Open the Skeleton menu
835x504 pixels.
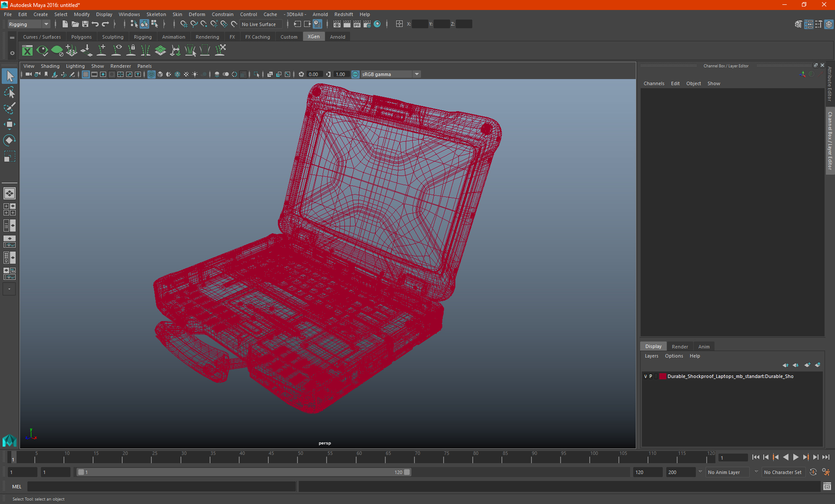(156, 14)
